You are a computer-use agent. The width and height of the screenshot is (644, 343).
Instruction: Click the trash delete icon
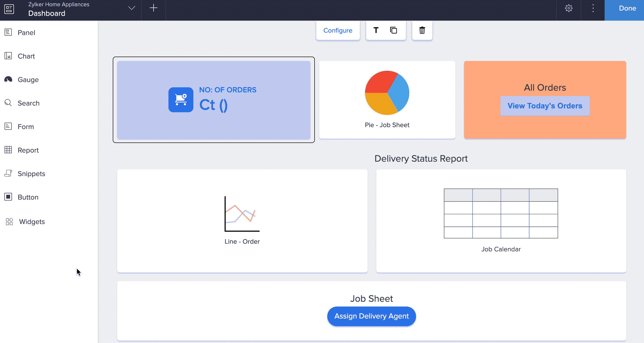coord(422,30)
